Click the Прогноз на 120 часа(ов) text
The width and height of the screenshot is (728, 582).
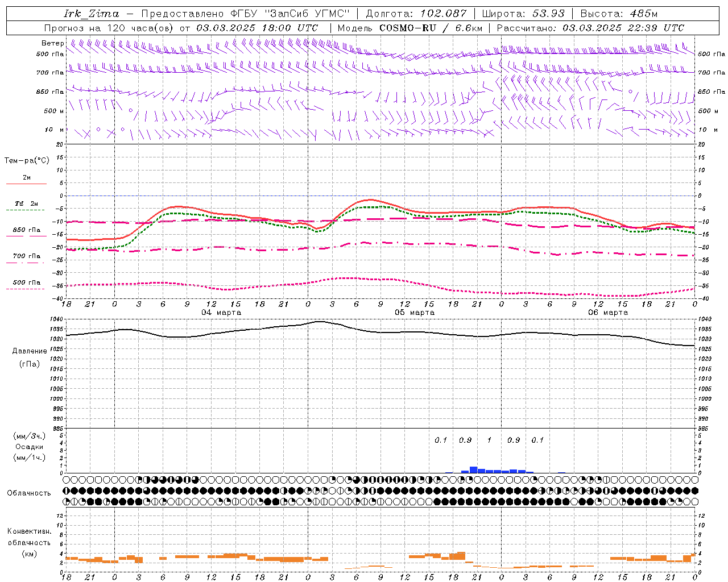click(109, 28)
